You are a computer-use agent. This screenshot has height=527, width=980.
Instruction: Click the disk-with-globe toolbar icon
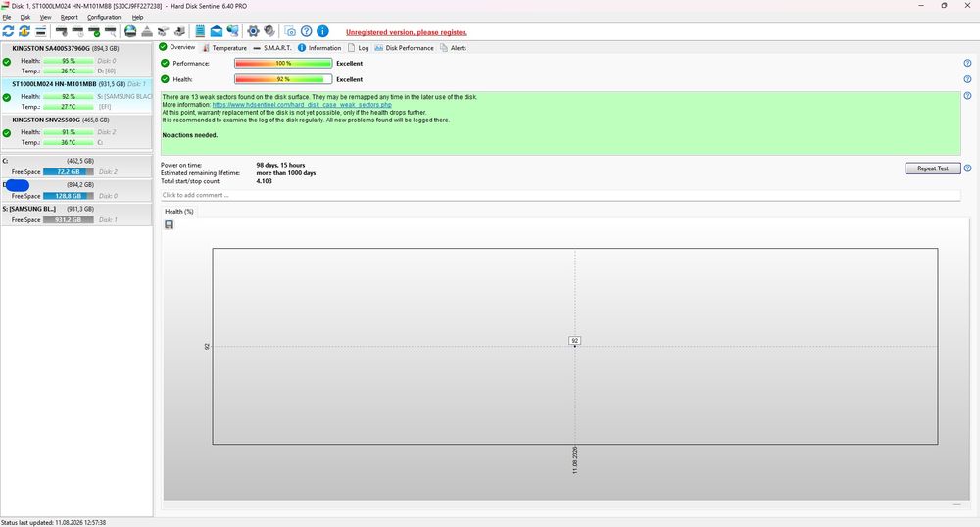tap(130, 31)
